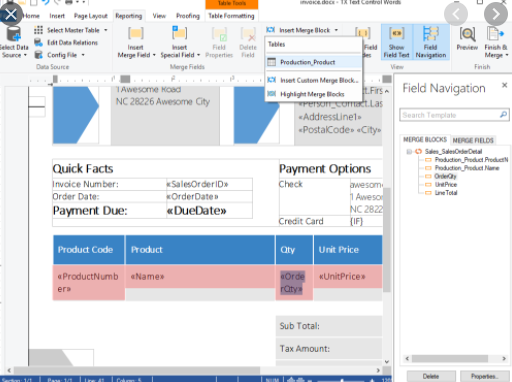Viewport: 512px width, 382px height.
Task: Click the Insert Merge Field icon
Action: pyautogui.click(x=136, y=33)
